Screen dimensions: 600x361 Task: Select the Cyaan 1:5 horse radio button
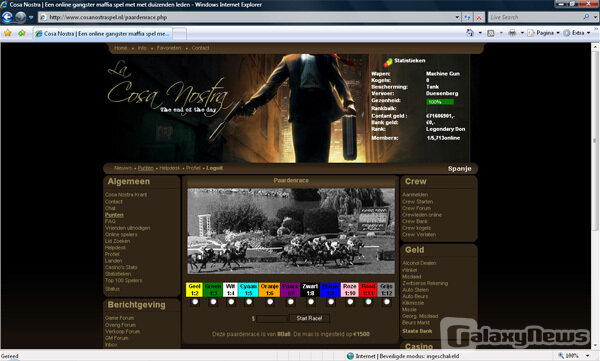249,302
